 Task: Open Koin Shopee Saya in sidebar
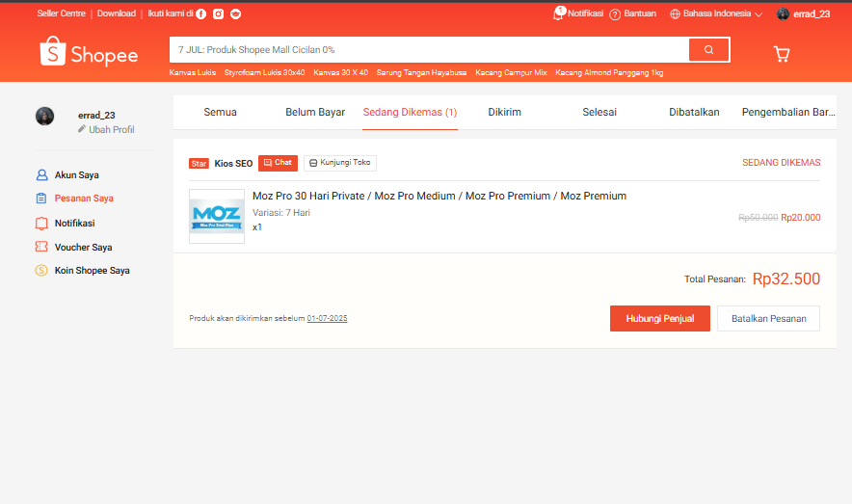click(92, 271)
